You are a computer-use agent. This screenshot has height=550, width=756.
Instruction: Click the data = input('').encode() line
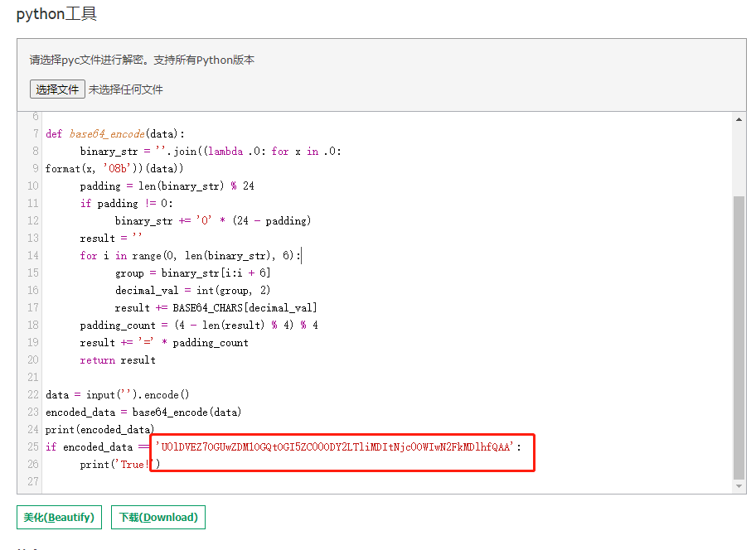pyautogui.click(x=117, y=394)
